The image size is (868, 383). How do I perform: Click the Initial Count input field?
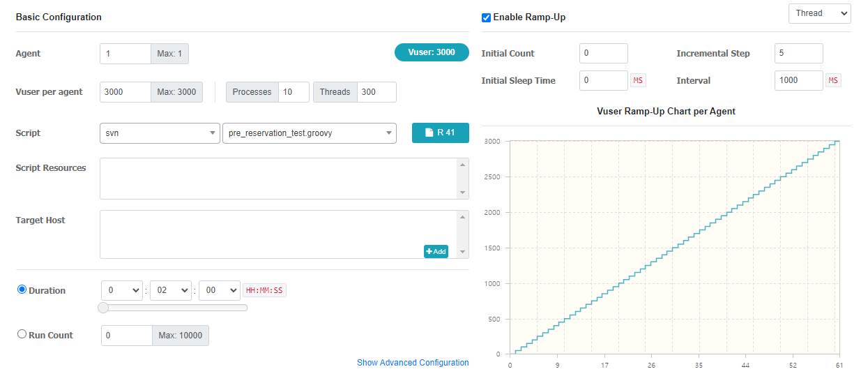(604, 54)
